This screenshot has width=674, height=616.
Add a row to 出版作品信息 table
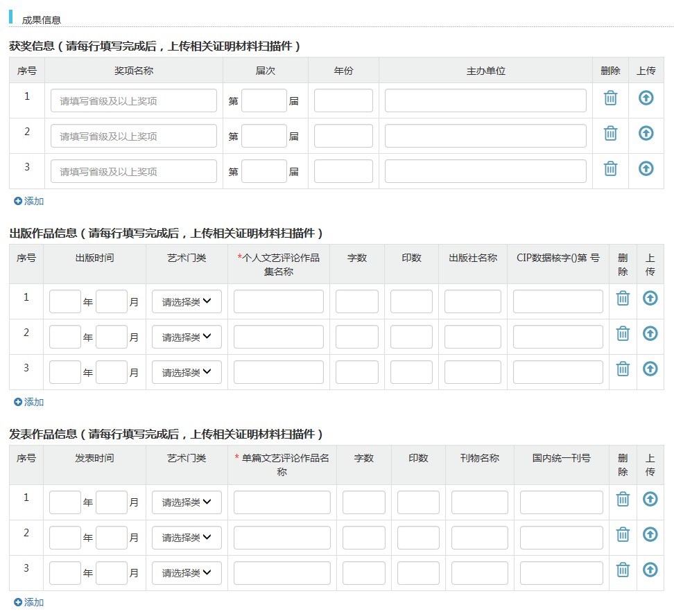pos(29,402)
